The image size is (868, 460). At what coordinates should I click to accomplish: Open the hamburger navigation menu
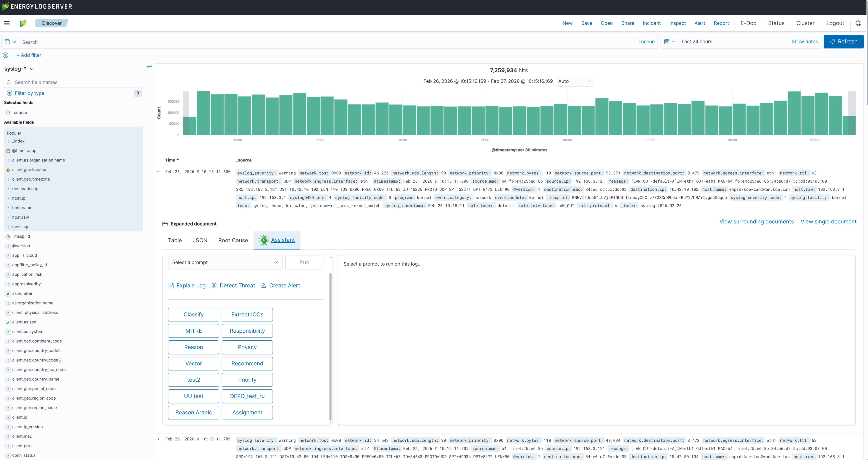click(x=7, y=23)
